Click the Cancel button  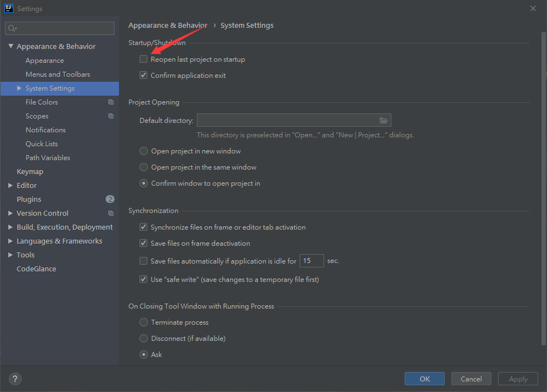(x=471, y=379)
